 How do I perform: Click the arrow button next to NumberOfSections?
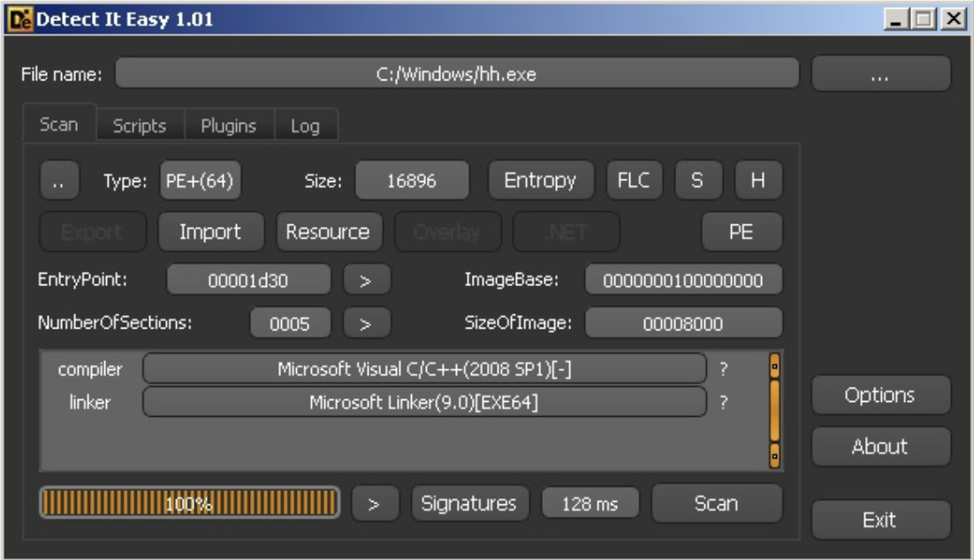tap(367, 322)
